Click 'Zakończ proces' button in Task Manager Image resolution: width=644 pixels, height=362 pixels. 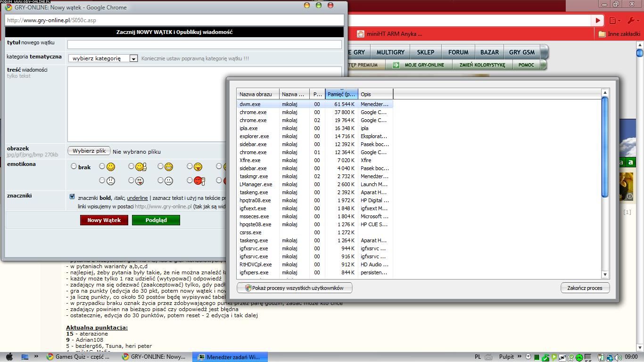pyautogui.click(x=585, y=288)
